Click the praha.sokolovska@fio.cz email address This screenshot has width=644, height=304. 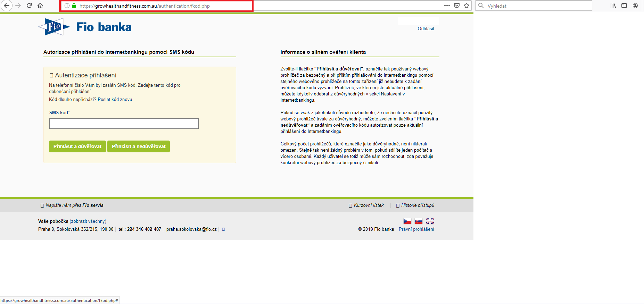191,229
